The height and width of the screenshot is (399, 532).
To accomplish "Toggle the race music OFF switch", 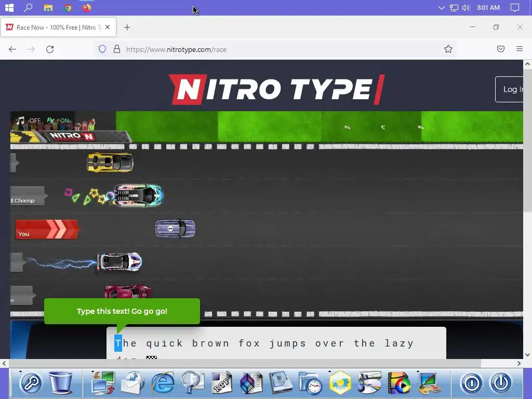I will (x=29, y=121).
